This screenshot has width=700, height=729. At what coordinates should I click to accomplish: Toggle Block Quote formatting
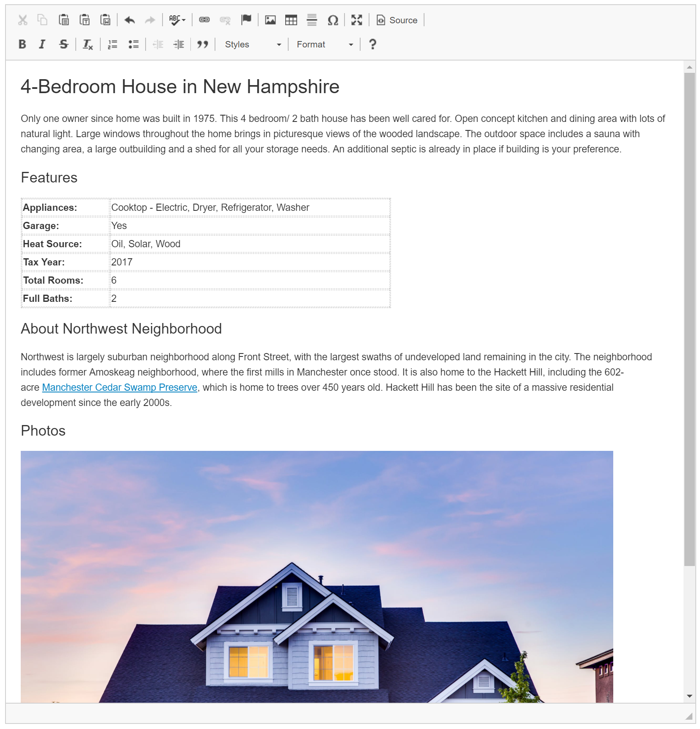coord(203,44)
